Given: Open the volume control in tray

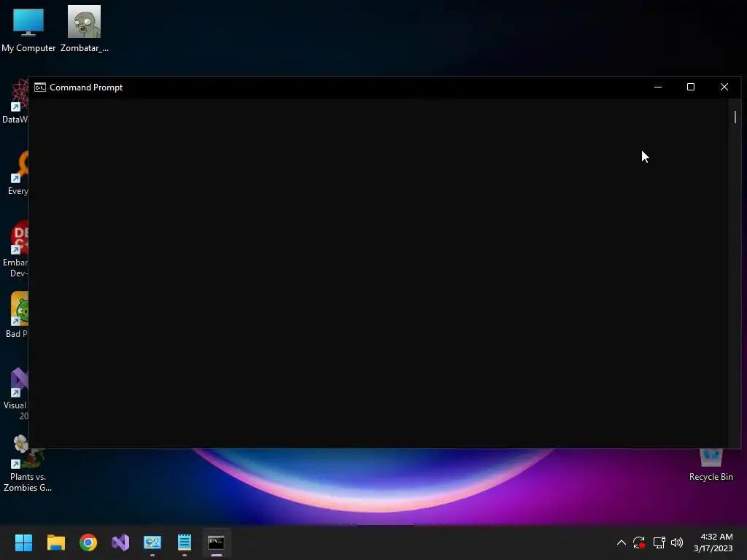Looking at the screenshot, I should [x=676, y=542].
